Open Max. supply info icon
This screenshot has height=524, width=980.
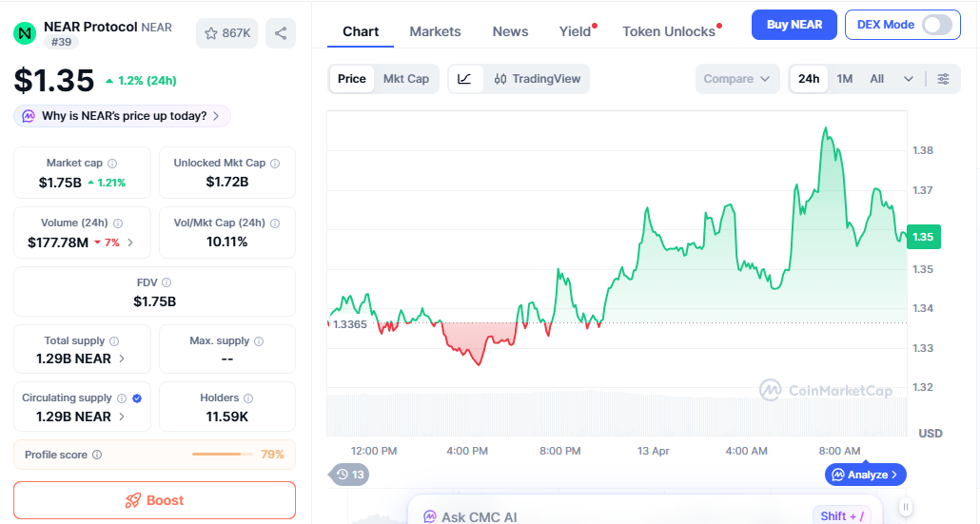pos(259,341)
